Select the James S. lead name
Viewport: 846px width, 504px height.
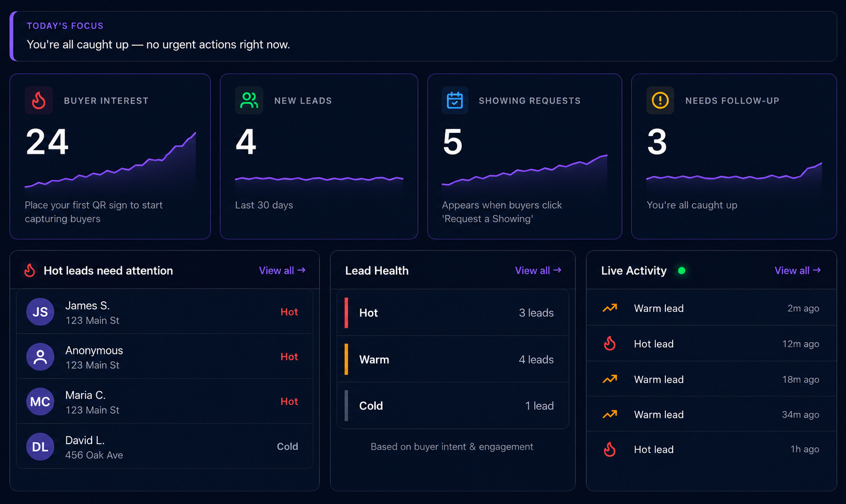click(x=87, y=306)
